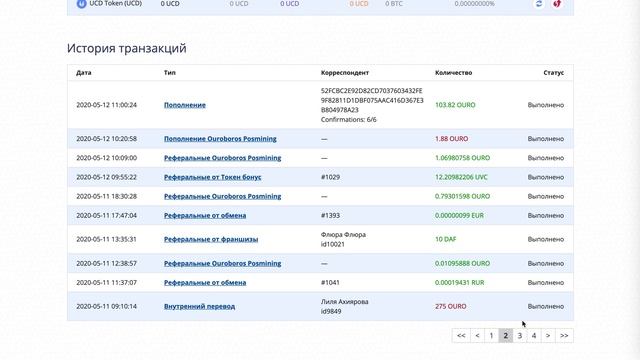Click the 0 BTC value in UCD row
The height and width of the screenshot is (360, 640).
pyautogui.click(x=393, y=4)
